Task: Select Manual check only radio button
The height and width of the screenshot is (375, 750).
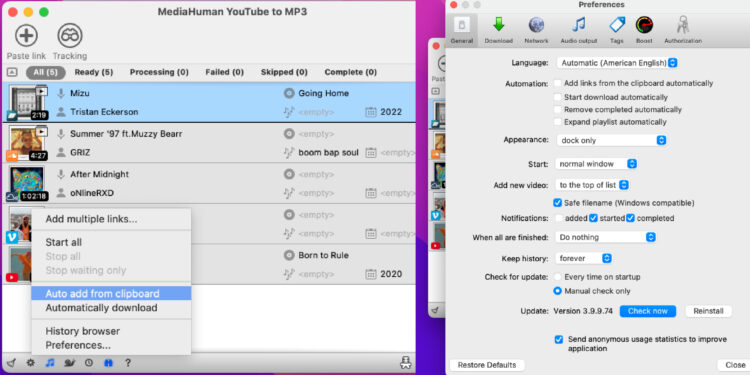Action: tap(558, 291)
